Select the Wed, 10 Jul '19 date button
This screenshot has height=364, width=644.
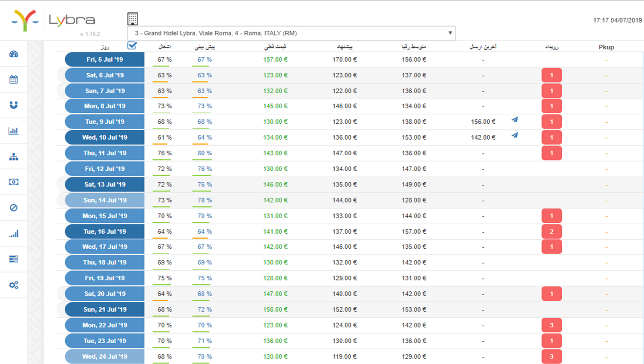(104, 137)
